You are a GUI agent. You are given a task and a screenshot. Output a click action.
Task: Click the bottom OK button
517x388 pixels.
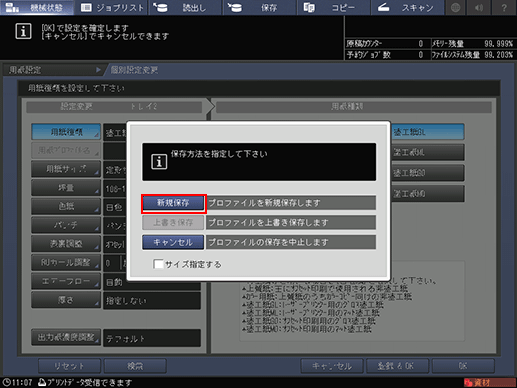463,366
